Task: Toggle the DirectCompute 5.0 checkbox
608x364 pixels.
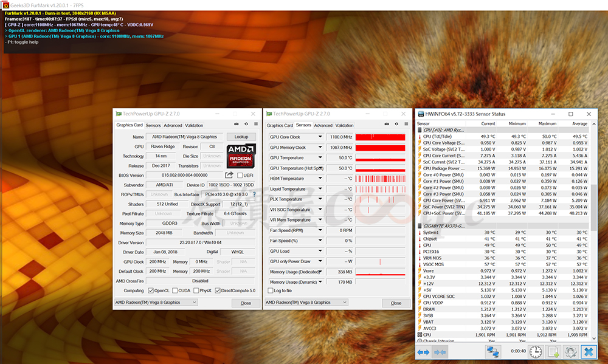Action: 218,290
